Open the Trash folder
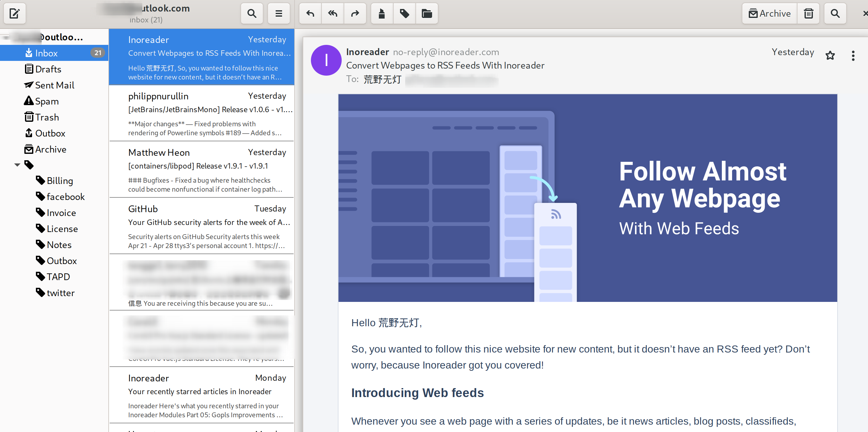Screen dimensions: 868x432 pyautogui.click(x=54, y=117)
